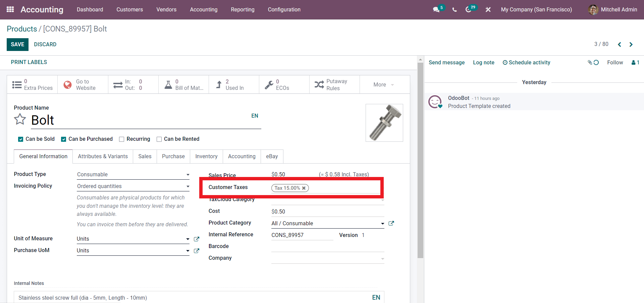Open Unit of Measure external link icon
The width and height of the screenshot is (644, 303).
[197, 239]
